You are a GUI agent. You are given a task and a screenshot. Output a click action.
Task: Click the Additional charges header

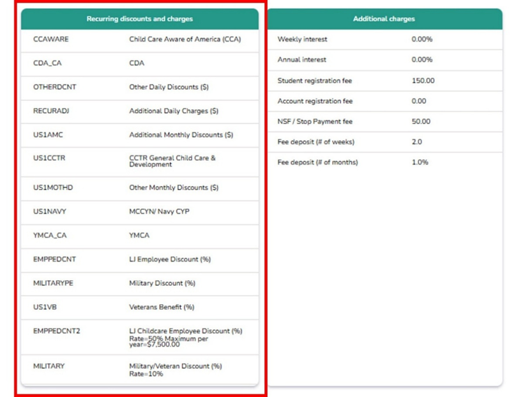(x=384, y=19)
